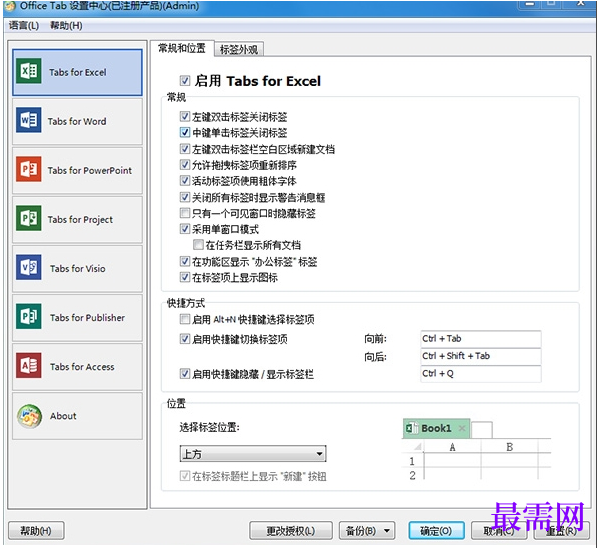Toggle 在功能区显示办公标签 checkbox
603x548 pixels.
(x=185, y=262)
